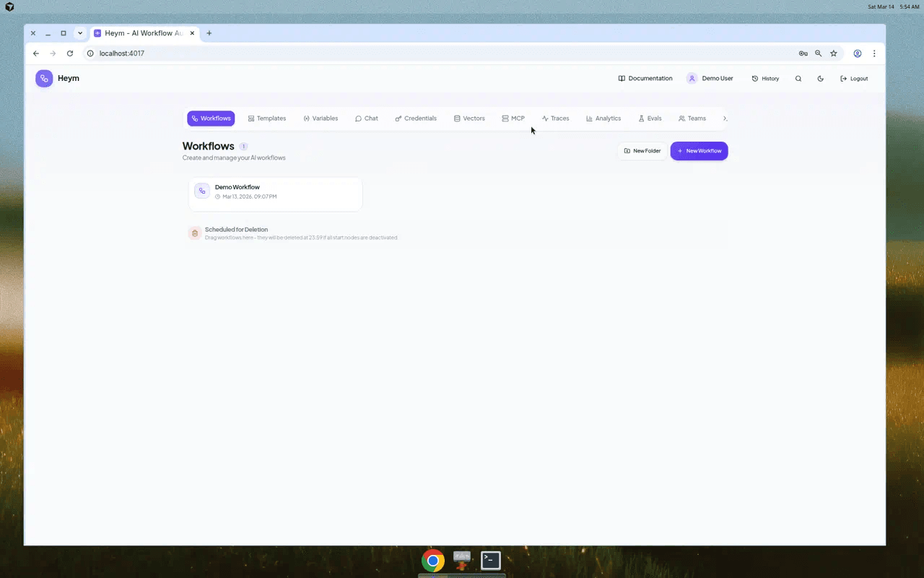The height and width of the screenshot is (578, 924).
Task: Open the search icon next to History
Action: point(798,78)
